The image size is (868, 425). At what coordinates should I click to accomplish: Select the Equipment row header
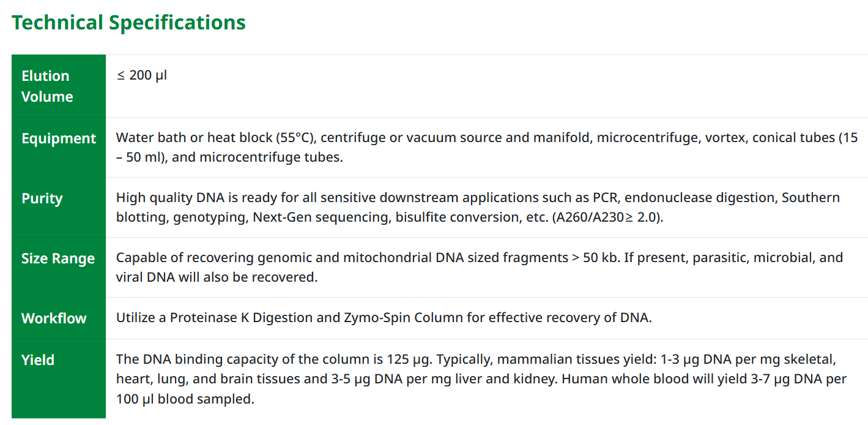coord(59,138)
